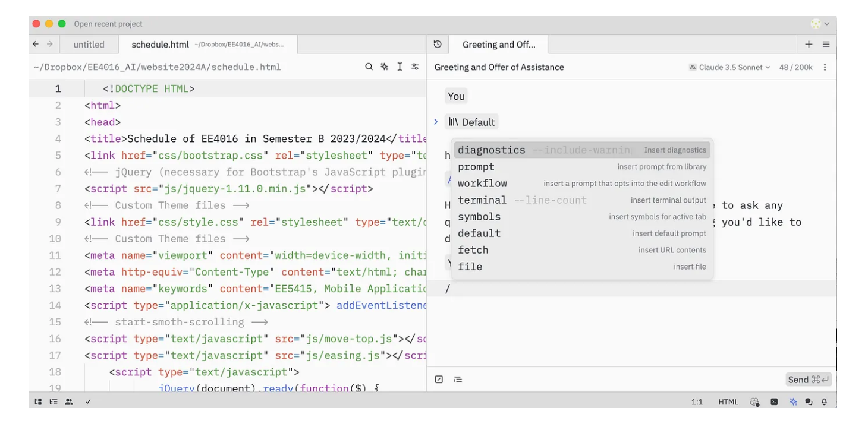
Task: Choose the fetch slash command
Action: [x=582, y=250]
